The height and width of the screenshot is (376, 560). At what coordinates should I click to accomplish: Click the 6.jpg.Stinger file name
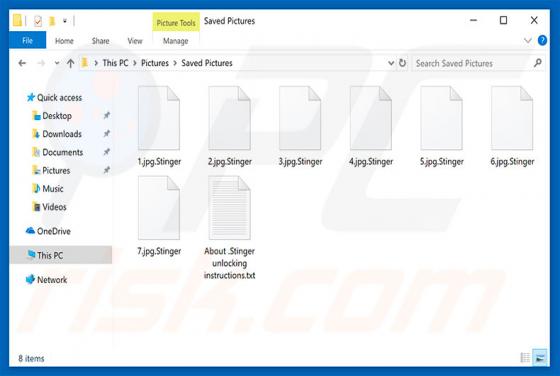click(x=512, y=161)
